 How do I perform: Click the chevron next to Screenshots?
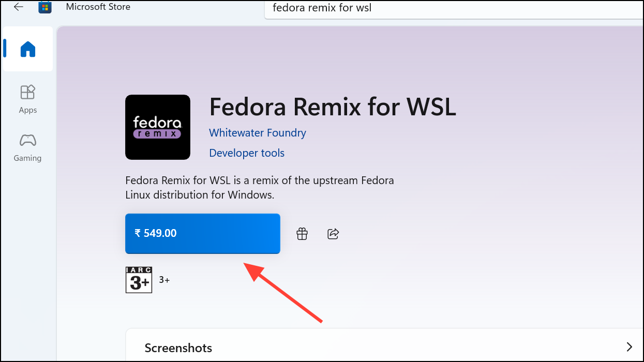pyautogui.click(x=629, y=346)
